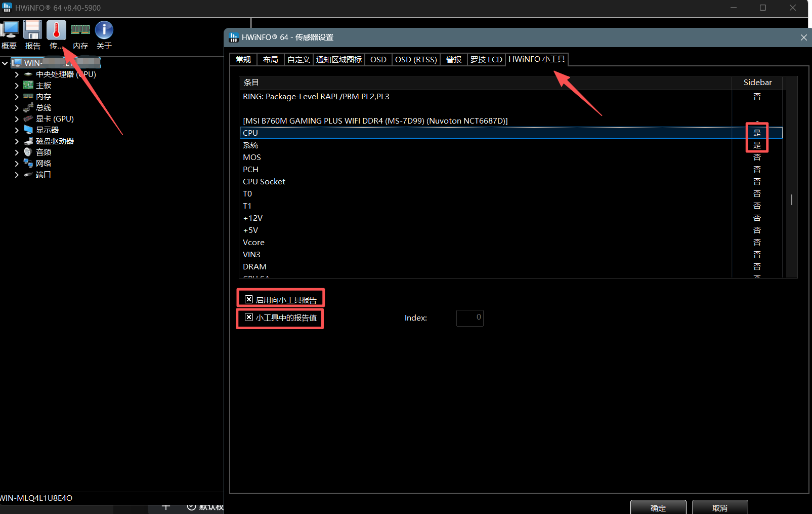
Task: Switch to the 布局 tab
Action: (x=271, y=60)
